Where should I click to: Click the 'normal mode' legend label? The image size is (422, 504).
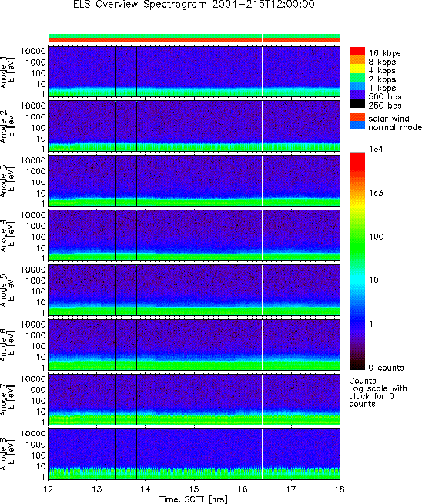tap(395, 127)
